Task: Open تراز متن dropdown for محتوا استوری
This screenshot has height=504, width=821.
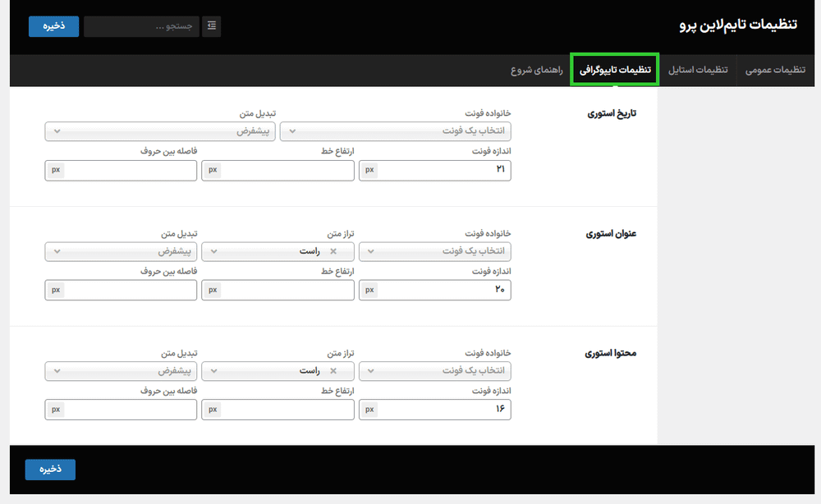Action: point(277,371)
